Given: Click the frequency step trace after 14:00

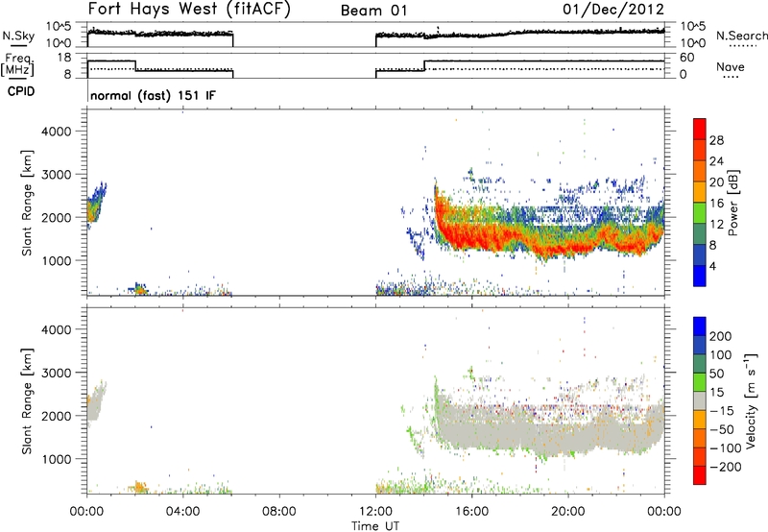Looking at the screenshot, I should tap(543, 61).
